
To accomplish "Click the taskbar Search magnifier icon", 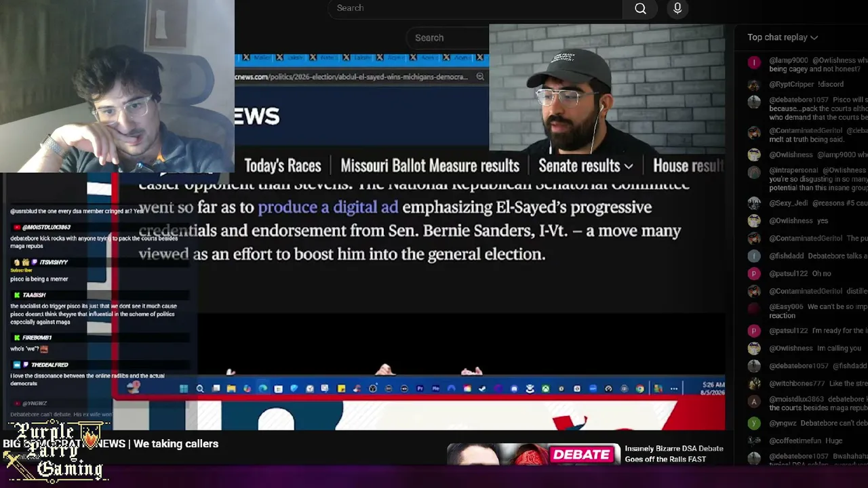I will [200, 389].
